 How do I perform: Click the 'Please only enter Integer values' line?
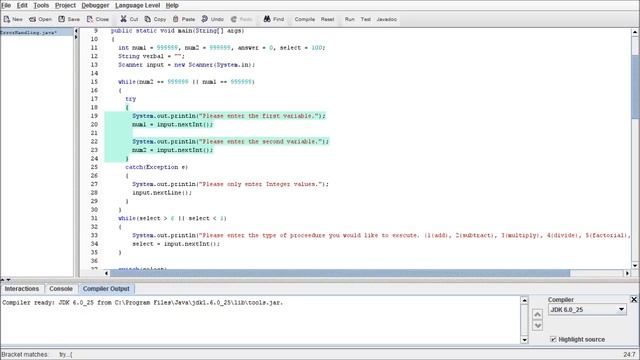point(230,184)
